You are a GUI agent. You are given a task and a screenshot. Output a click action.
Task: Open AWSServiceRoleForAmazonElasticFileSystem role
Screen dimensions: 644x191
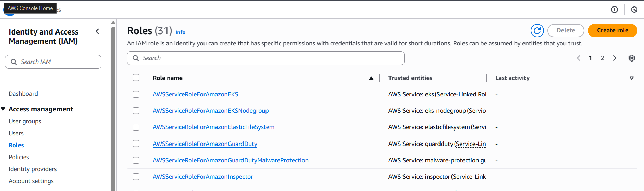(213, 127)
